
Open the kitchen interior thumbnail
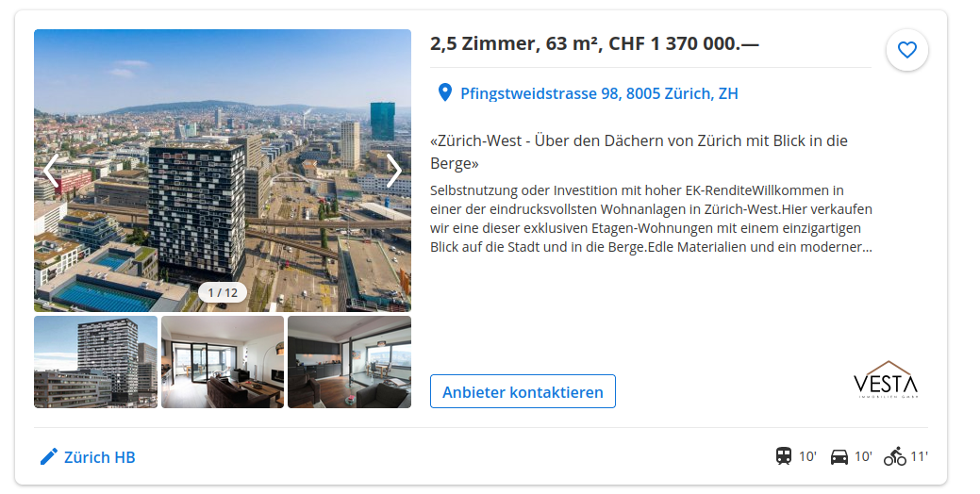[x=349, y=362]
